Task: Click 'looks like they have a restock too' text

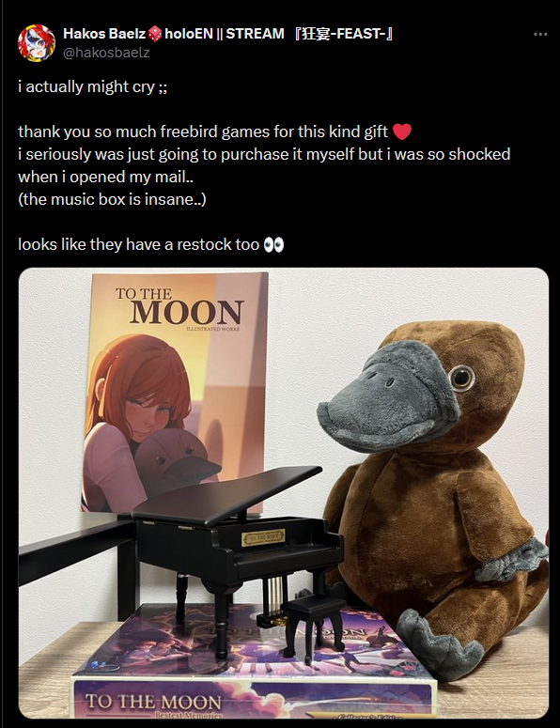Action: (139, 244)
